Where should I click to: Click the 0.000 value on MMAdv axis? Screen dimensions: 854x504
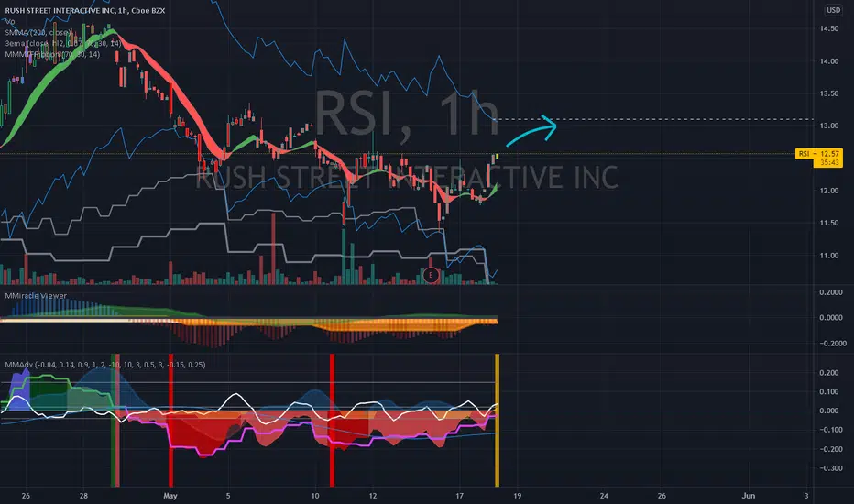click(829, 411)
